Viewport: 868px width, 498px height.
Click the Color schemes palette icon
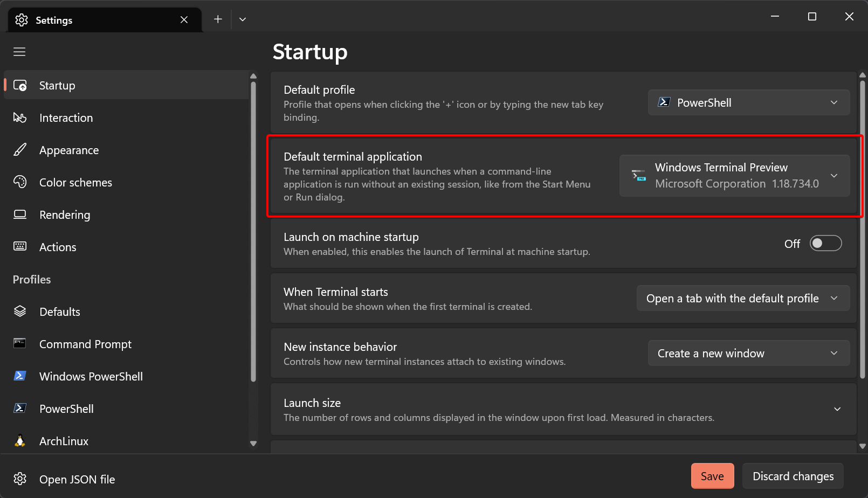20,182
